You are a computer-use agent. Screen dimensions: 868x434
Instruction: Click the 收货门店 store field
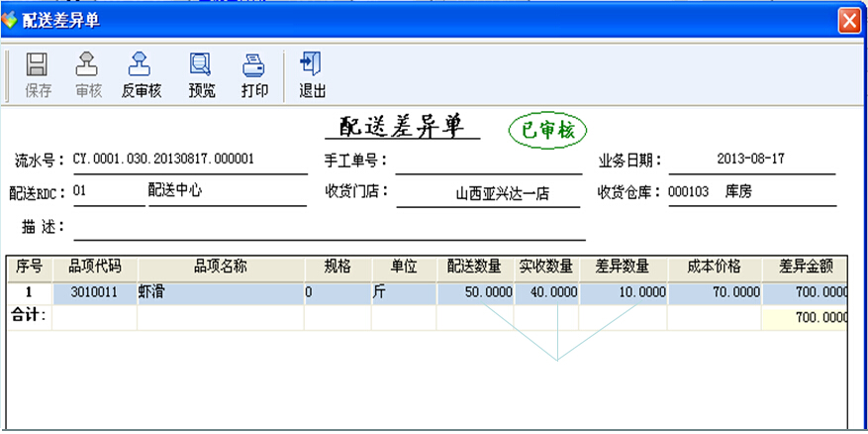click(x=489, y=194)
